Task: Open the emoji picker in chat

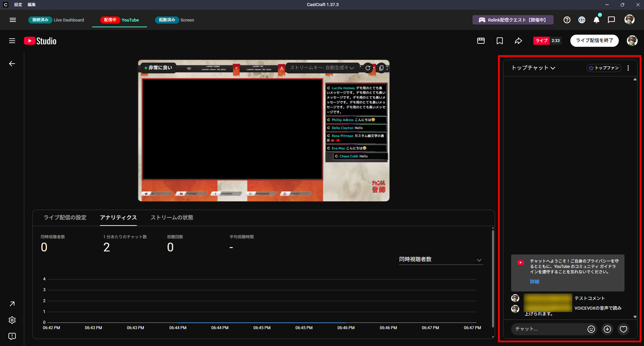Action: (x=591, y=329)
